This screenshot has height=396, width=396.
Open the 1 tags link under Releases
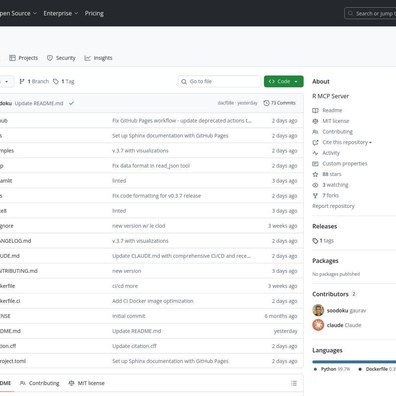(x=323, y=241)
